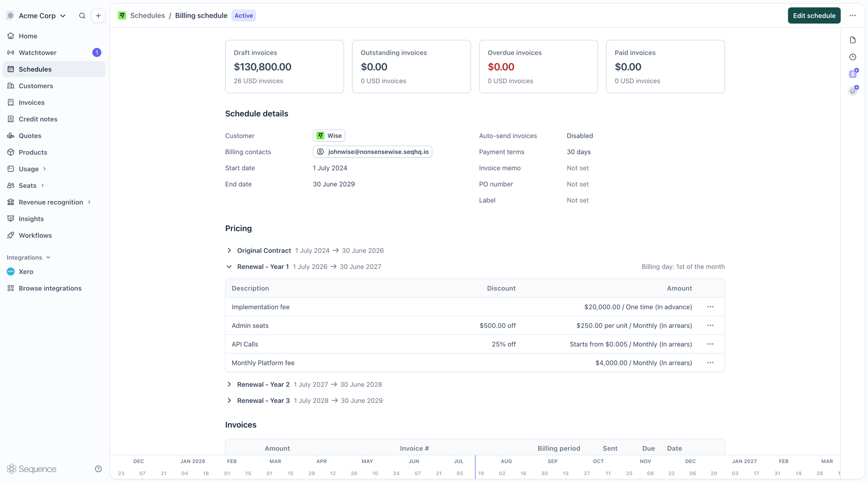Image resolution: width=868 pixels, height=482 pixels.
Task: Expand the Seats submenu chevron
Action: pos(43,185)
